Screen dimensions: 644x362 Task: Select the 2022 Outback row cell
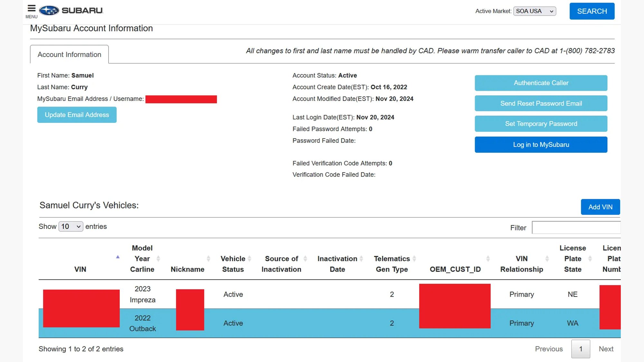tap(143, 323)
